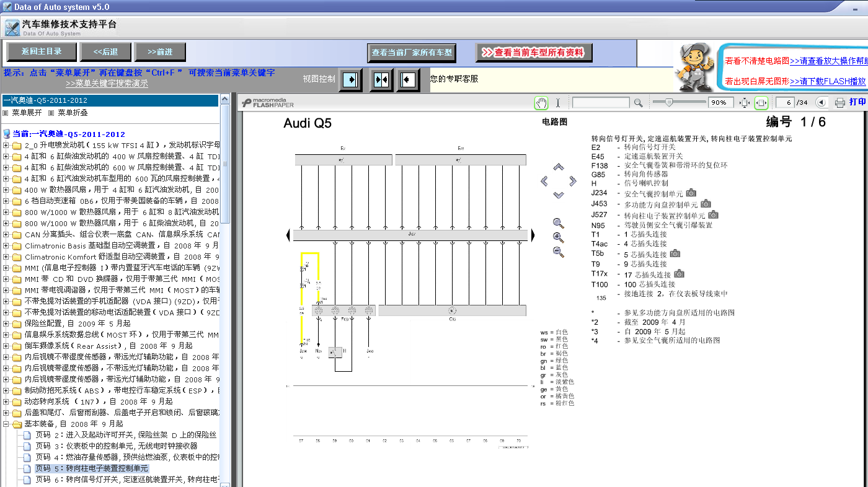This screenshot has height=487, width=868.
Task: Click camera icon next to J527
Action: pos(713,214)
